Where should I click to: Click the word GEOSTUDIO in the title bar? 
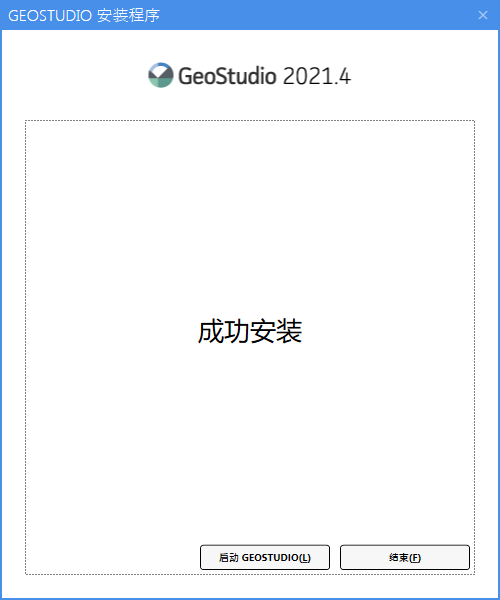click(x=50, y=16)
